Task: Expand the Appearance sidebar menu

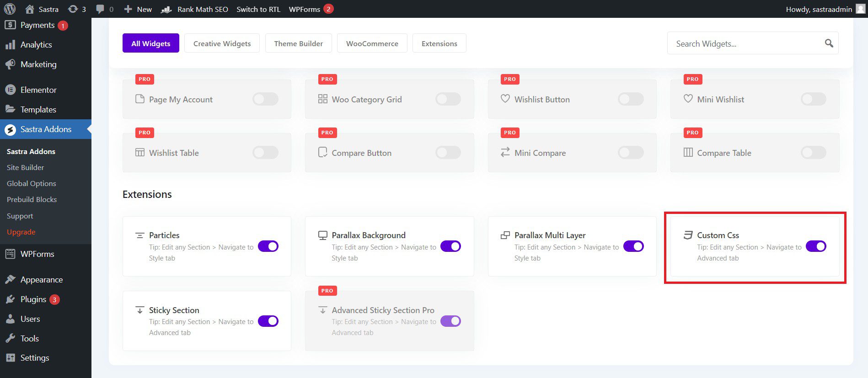Action: click(x=41, y=280)
